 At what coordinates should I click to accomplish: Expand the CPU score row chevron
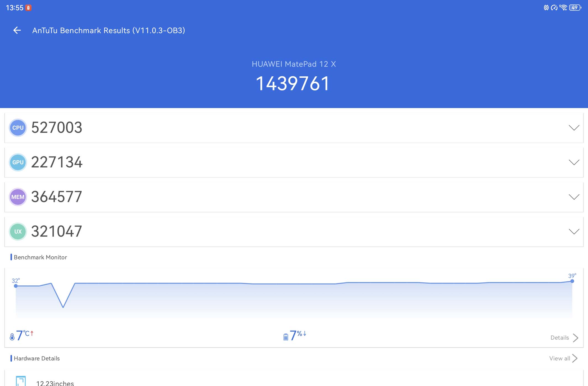click(x=574, y=128)
